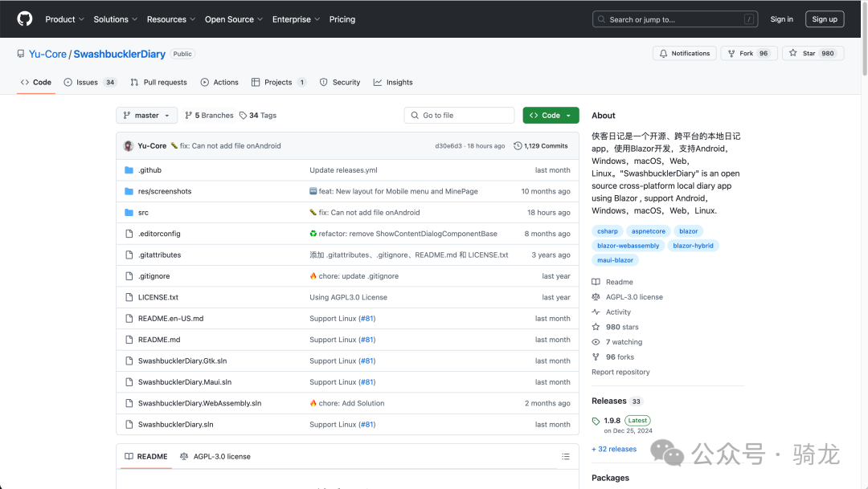Click the fork icon in Fork button
Image resolution: width=868 pixels, height=489 pixels.
point(731,53)
